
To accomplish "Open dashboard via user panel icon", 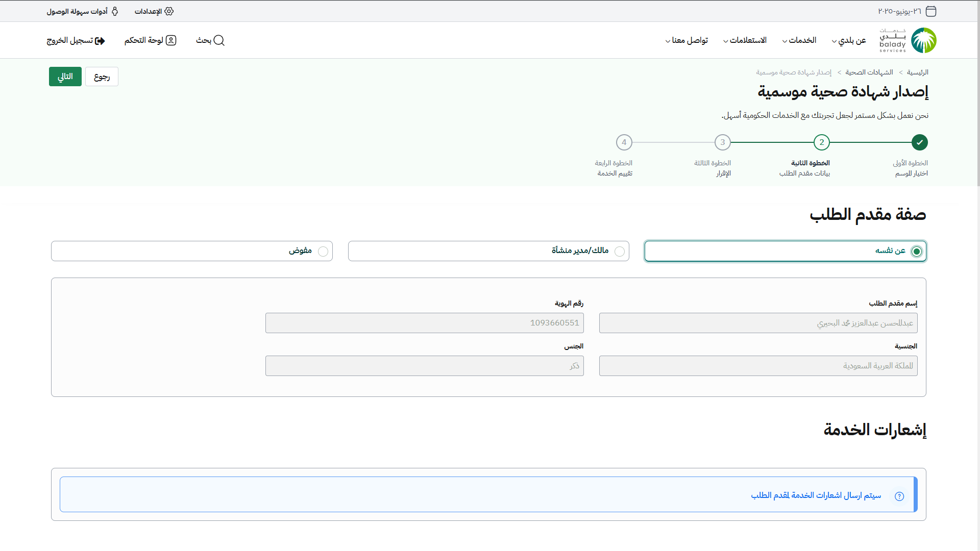I will click(171, 40).
